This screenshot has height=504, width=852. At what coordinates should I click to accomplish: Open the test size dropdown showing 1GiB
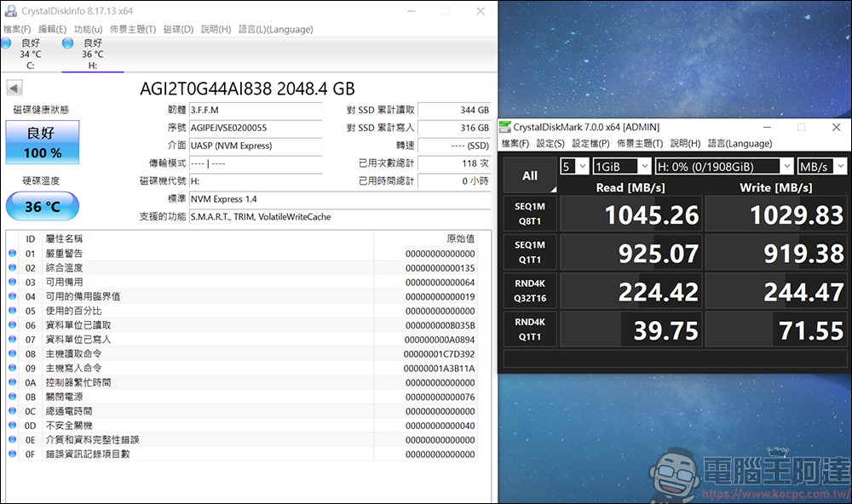(622, 166)
